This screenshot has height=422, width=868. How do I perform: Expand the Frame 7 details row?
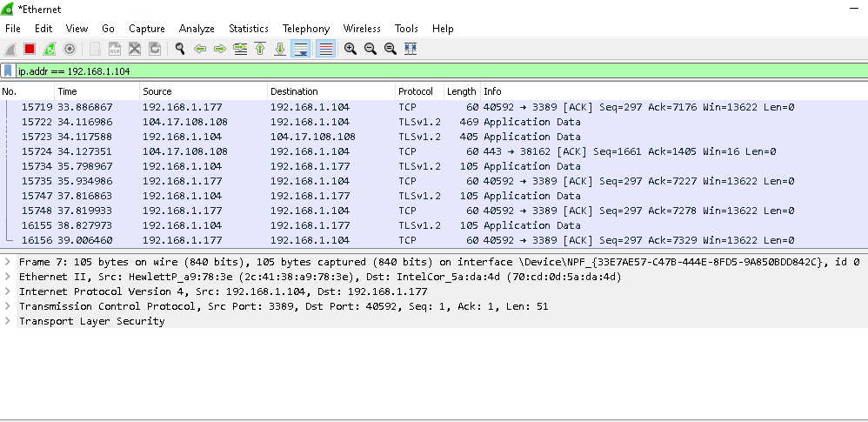8,262
